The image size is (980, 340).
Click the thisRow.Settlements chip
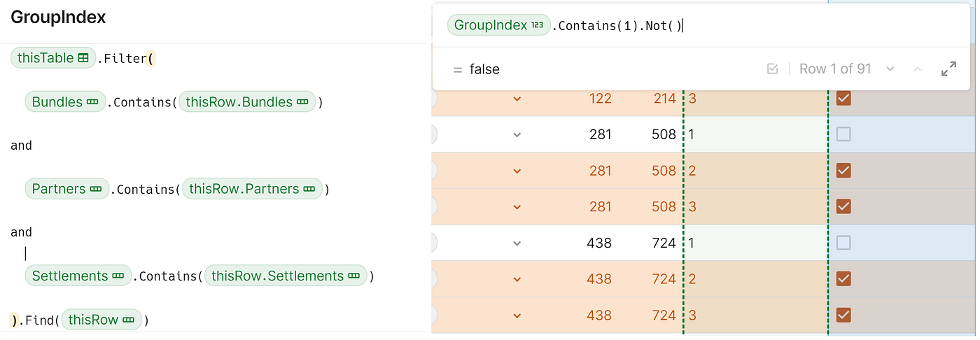pos(286,276)
